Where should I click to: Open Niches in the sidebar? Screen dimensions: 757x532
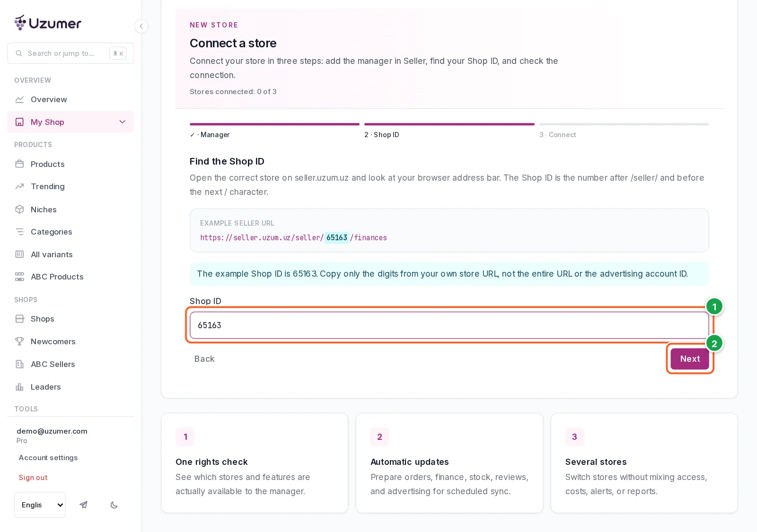pyautogui.click(x=70, y=209)
